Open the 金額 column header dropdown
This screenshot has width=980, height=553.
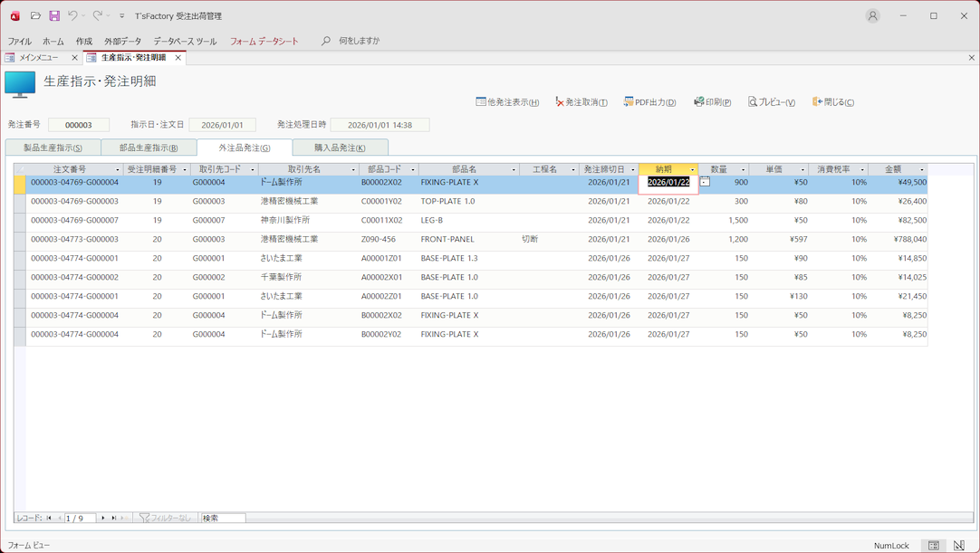(x=922, y=170)
